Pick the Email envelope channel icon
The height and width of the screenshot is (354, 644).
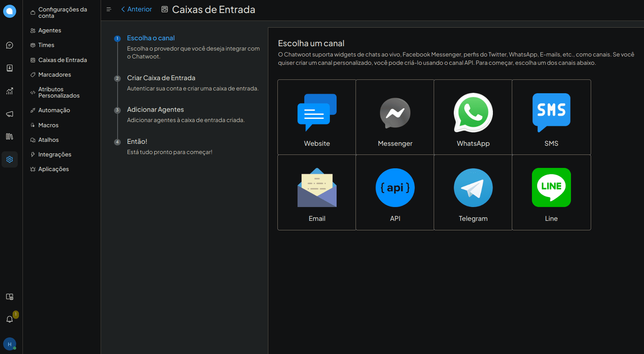click(x=317, y=188)
